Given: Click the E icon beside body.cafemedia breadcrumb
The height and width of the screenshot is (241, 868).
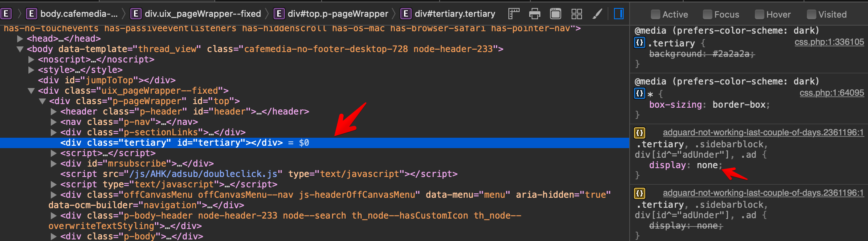Looking at the screenshot, I should [x=32, y=14].
